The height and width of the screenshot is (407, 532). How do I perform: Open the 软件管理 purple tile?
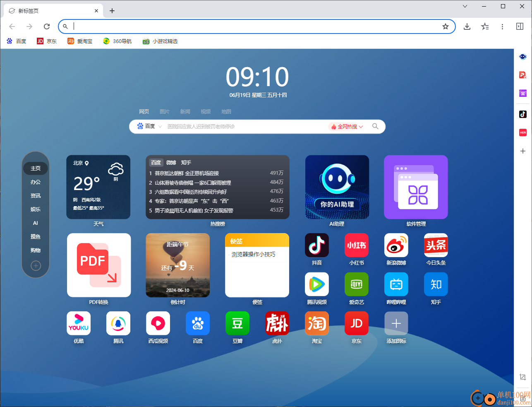coord(416,187)
